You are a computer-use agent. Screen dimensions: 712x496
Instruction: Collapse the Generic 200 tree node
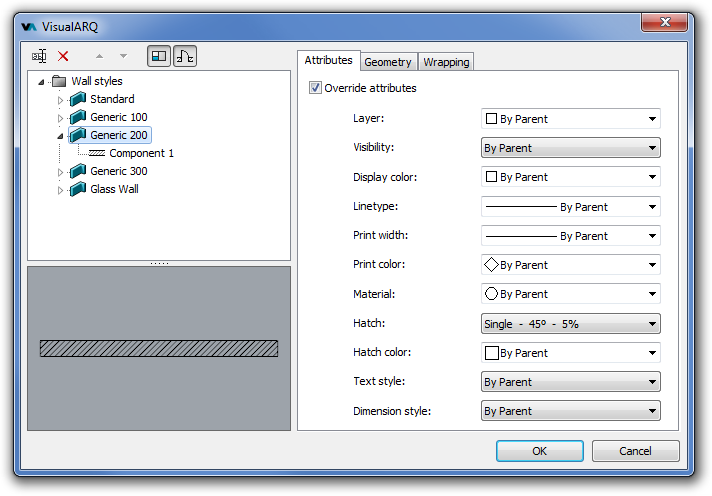click(60, 136)
